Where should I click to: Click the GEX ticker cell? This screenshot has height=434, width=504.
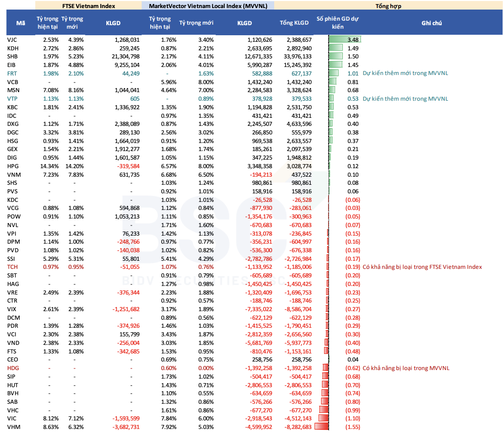[x=12, y=149]
